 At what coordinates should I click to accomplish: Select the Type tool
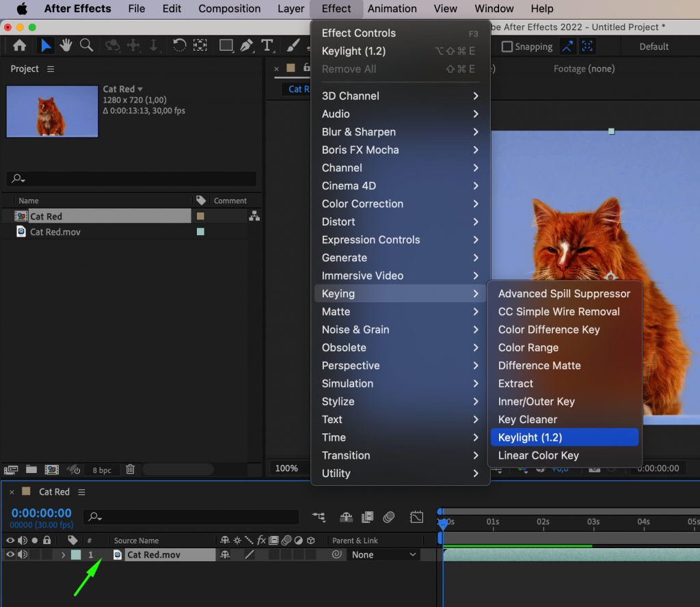[268, 45]
